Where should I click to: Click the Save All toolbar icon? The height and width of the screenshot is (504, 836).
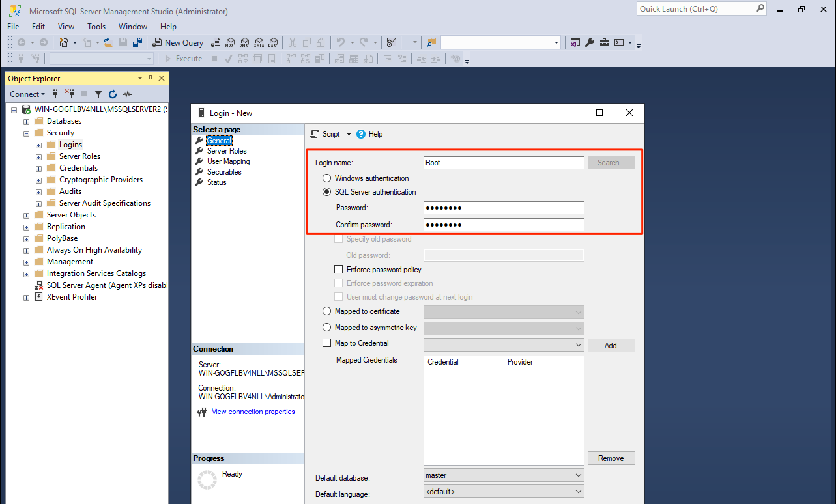(x=137, y=42)
